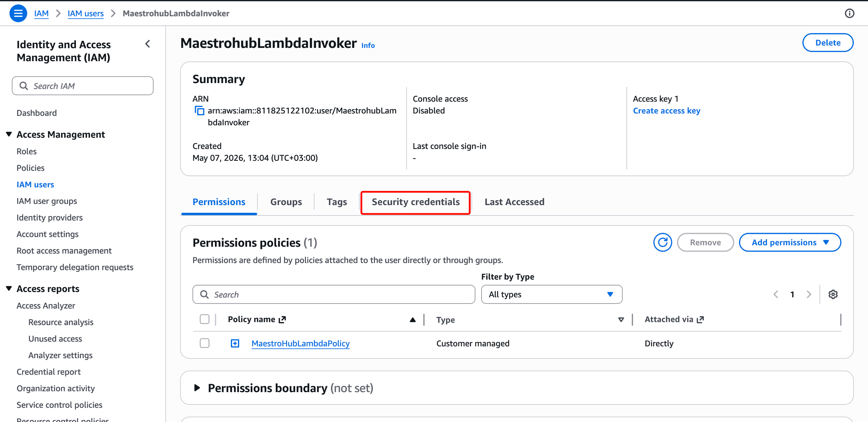Image resolution: width=868 pixels, height=422 pixels.
Task: Click the info circle icon at top right
Action: pos(849,13)
